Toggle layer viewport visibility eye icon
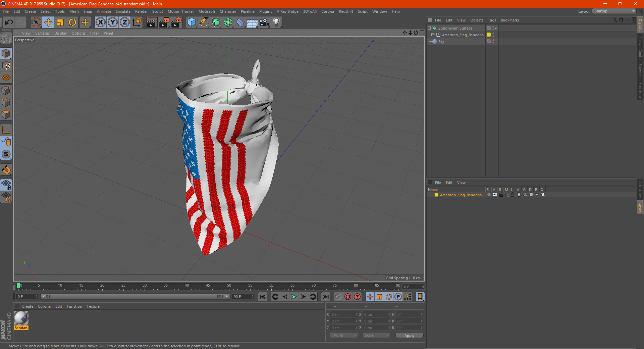 pyautogui.click(x=495, y=195)
